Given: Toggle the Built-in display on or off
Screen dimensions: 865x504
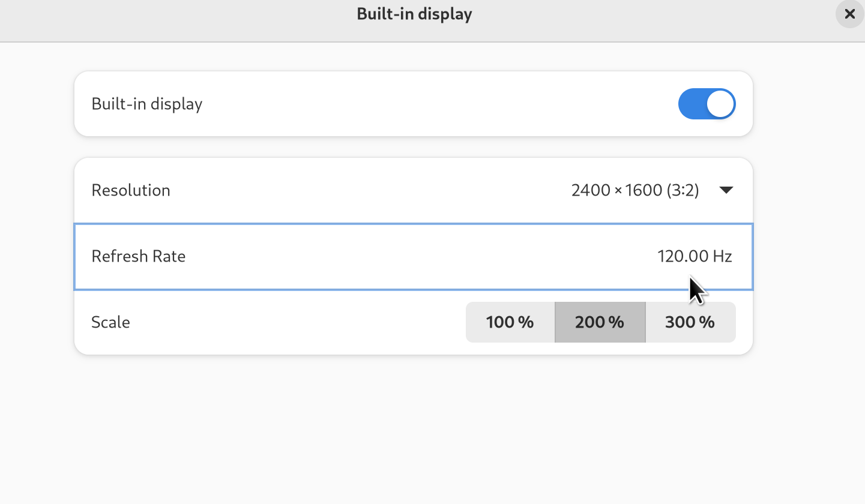Looking at the screenshot, I should pyautogui.click(x=707, y=104).
